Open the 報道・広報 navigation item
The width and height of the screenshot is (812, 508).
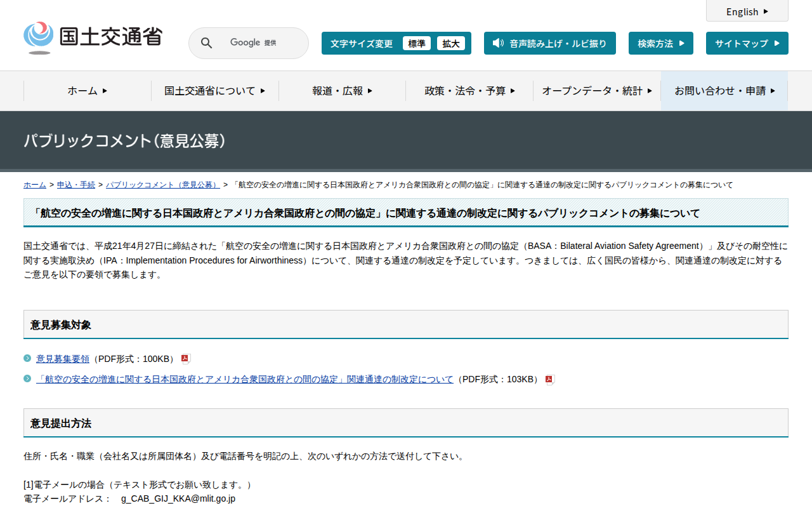[x=342, y=91]
